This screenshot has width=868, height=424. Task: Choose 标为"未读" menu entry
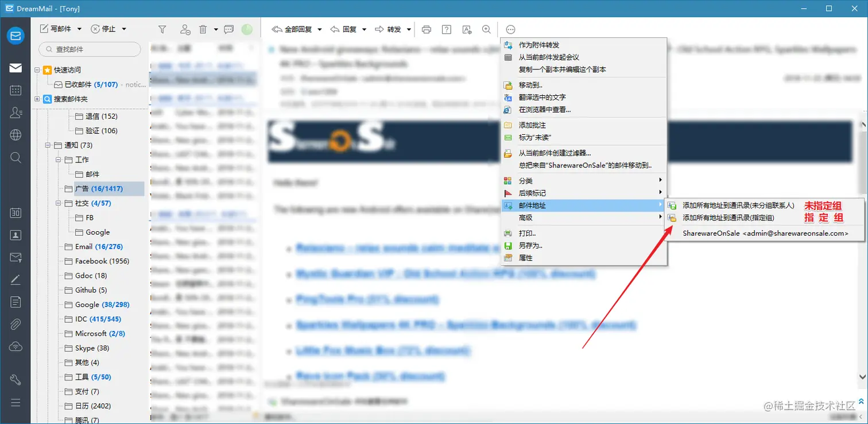tap(584, 137)
